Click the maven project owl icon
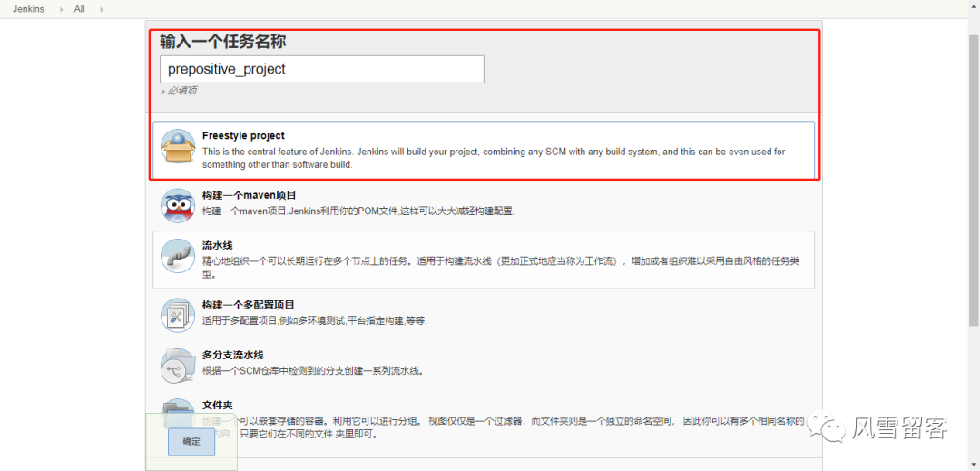 (178, 205)
